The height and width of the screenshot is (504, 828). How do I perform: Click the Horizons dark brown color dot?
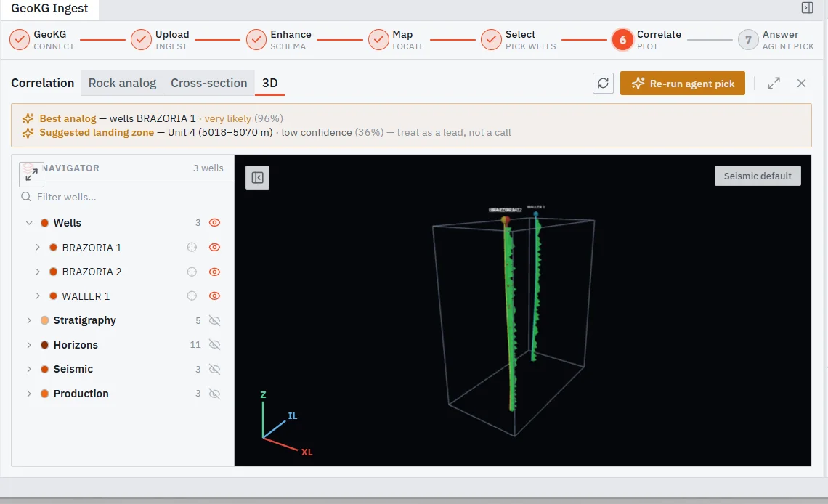(x=45, y=345)
